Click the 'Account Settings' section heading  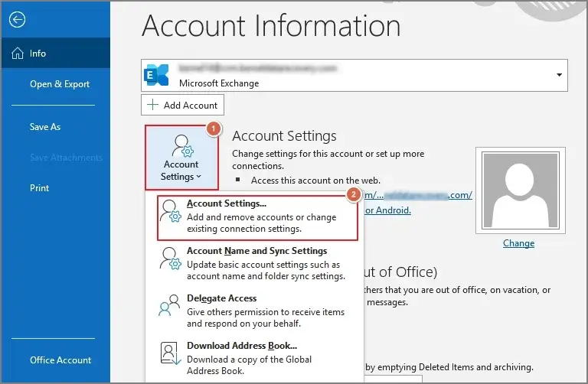(x=284, y=135)
